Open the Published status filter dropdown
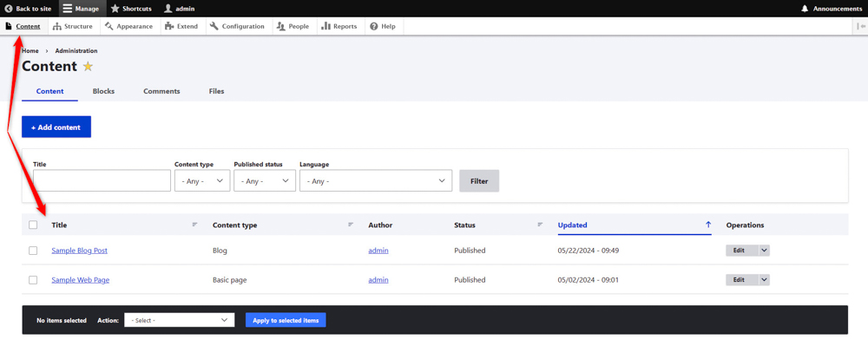Image resolution: width=868 pixels, height=352 pixels. [265, 180]
